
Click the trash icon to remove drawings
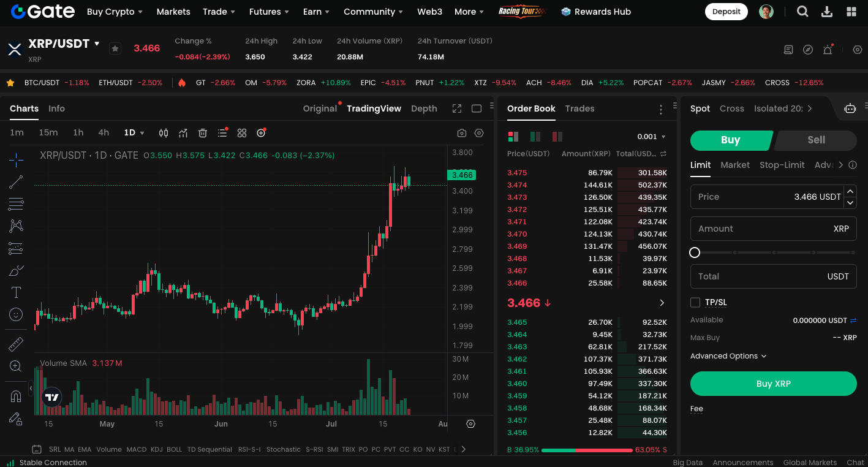(203, 133)
